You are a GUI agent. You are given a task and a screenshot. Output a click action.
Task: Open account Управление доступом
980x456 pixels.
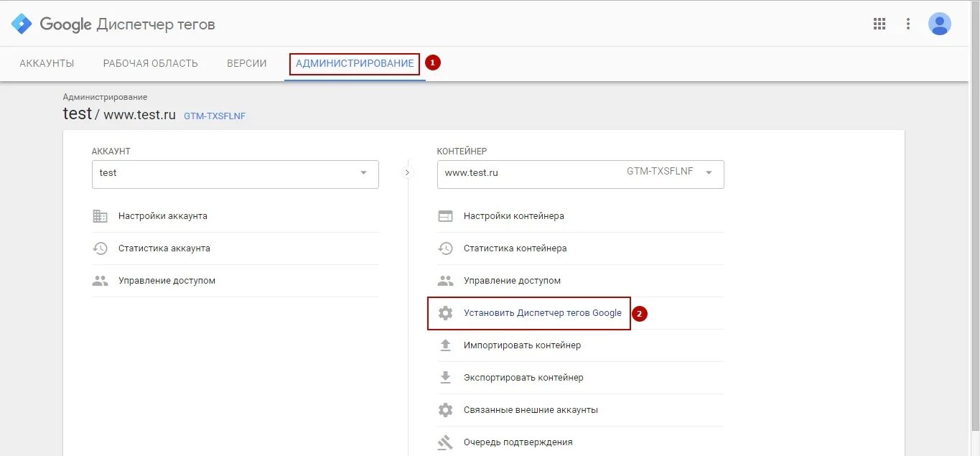tap(167, 281)
